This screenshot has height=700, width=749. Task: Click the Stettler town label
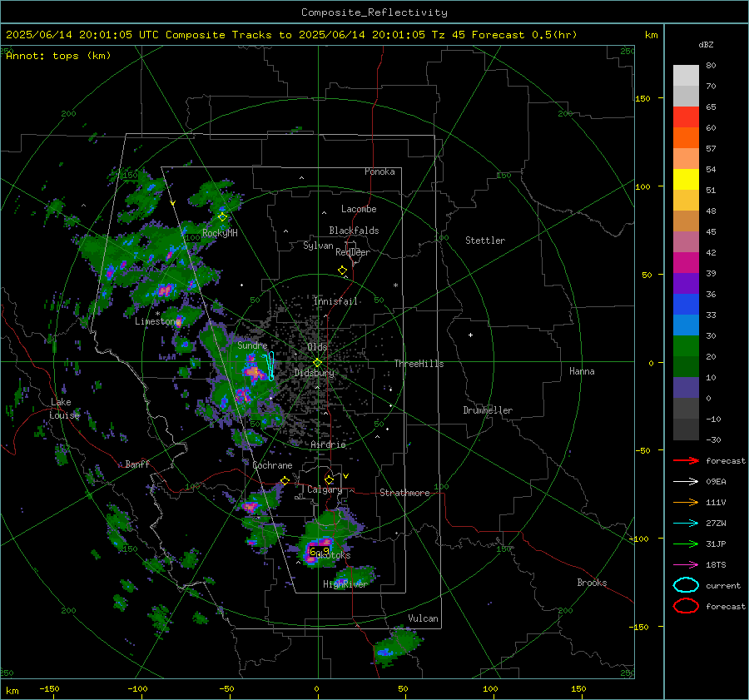pyautogui.click(x=485, y=241)
